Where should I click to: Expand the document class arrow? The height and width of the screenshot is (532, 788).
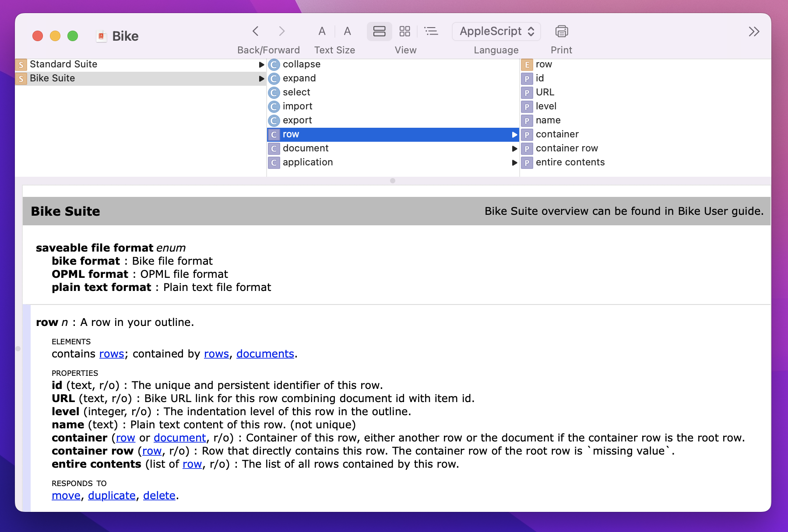[514, 149]
